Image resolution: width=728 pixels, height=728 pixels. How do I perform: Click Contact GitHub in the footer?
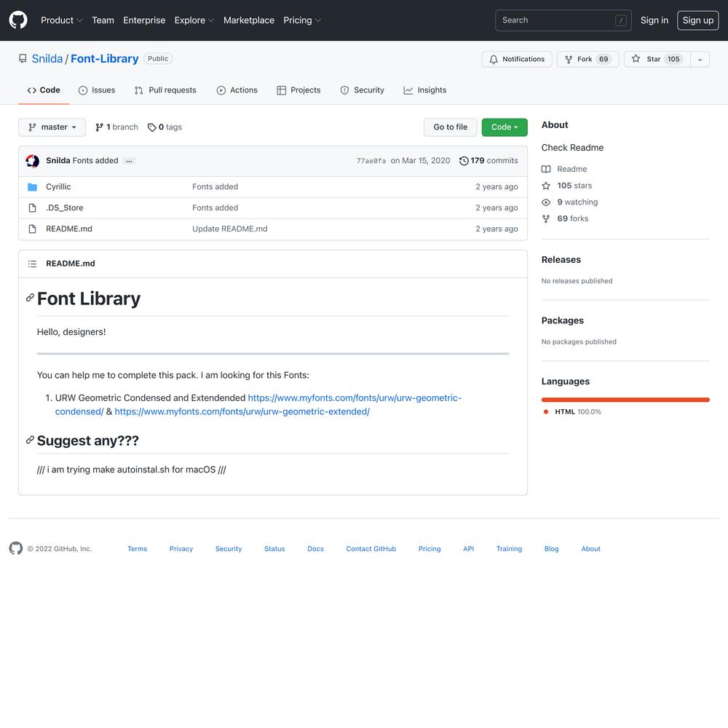click(x=371, y=549)
